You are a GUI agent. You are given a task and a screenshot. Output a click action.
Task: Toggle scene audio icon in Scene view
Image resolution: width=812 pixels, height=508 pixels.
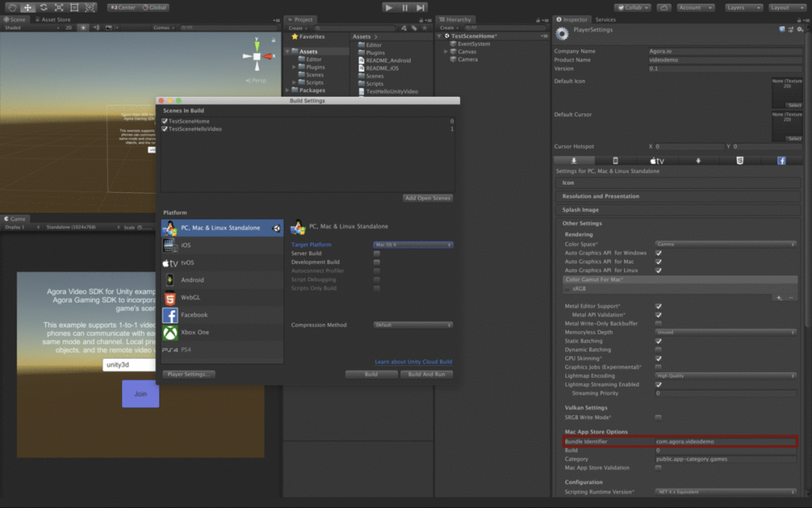pyautogui.click(x=96, y=28)
